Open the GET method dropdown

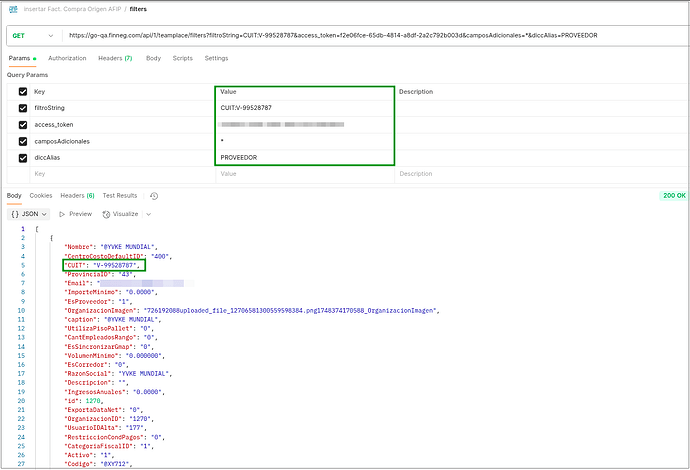[x=32, y=35]
